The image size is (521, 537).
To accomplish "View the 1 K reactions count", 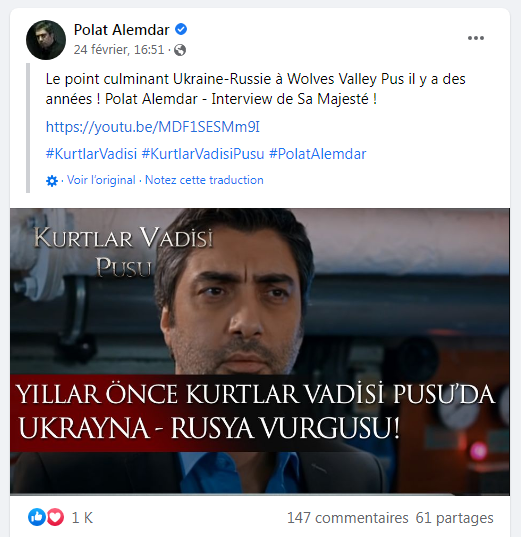I will click(x=82, y=518).
